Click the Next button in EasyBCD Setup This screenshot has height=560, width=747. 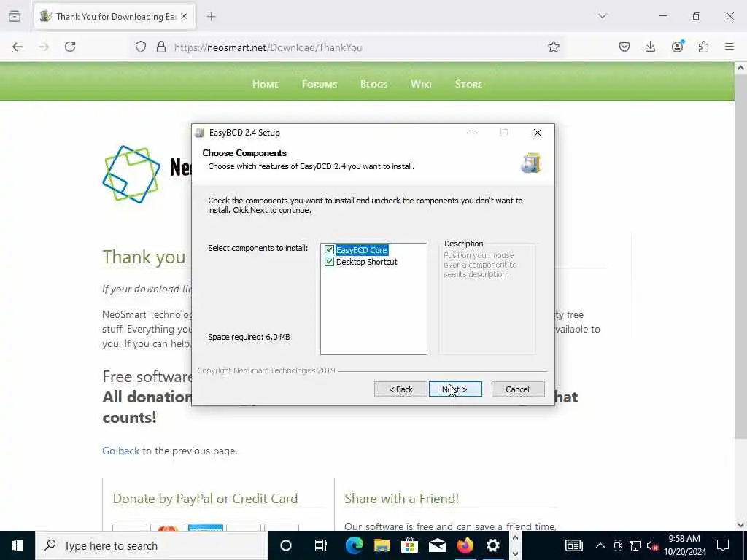(455, 389)
